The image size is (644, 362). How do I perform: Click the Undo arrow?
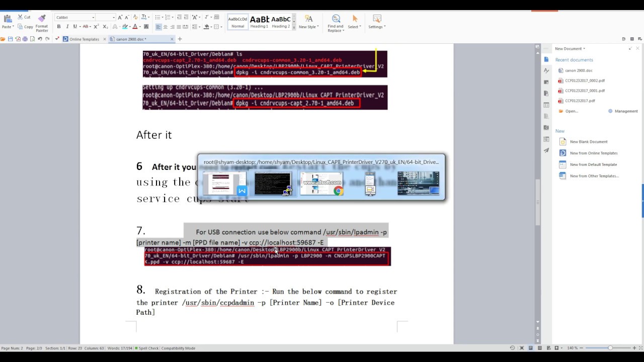(x=40, y=39)
